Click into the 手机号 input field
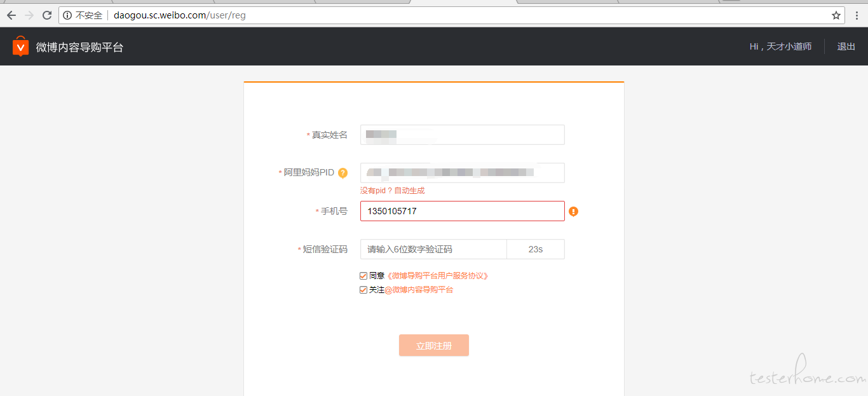 pos(463,211)
